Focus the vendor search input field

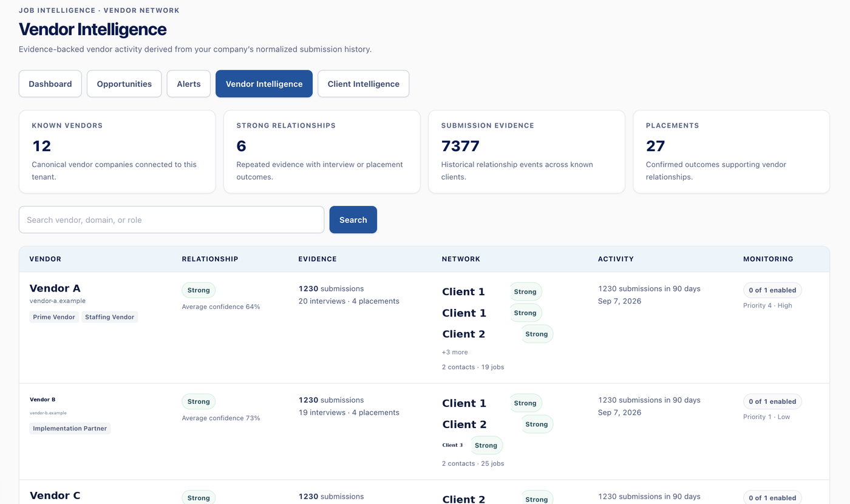172,220
